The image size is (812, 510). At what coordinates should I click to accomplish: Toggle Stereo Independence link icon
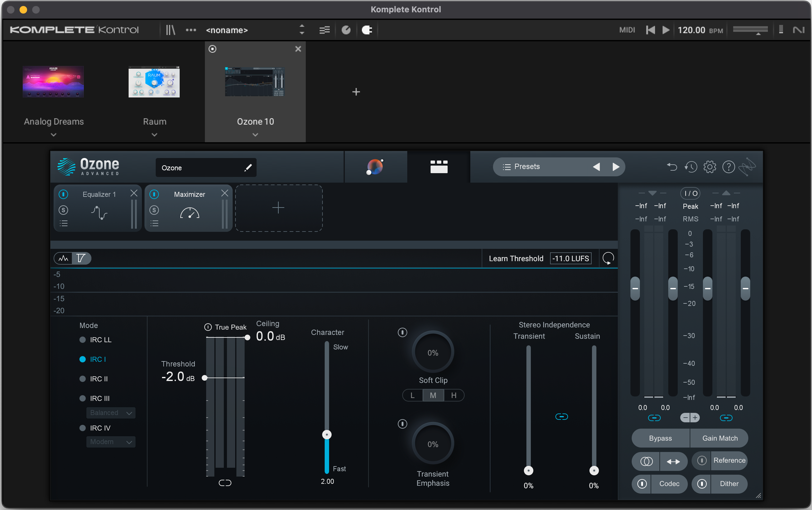click(x=561, y=417)
